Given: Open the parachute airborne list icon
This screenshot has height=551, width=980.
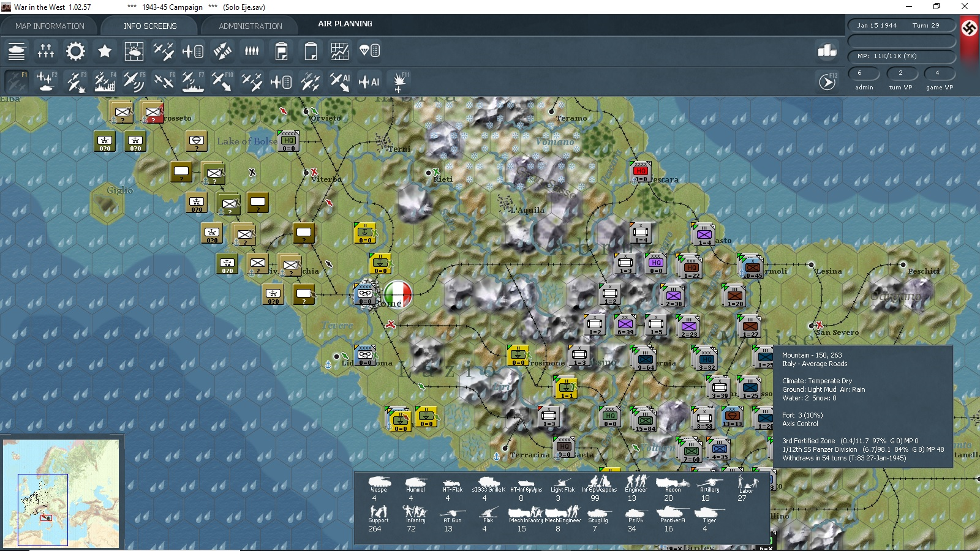Looking at the screenshot, I should point(369,51).
